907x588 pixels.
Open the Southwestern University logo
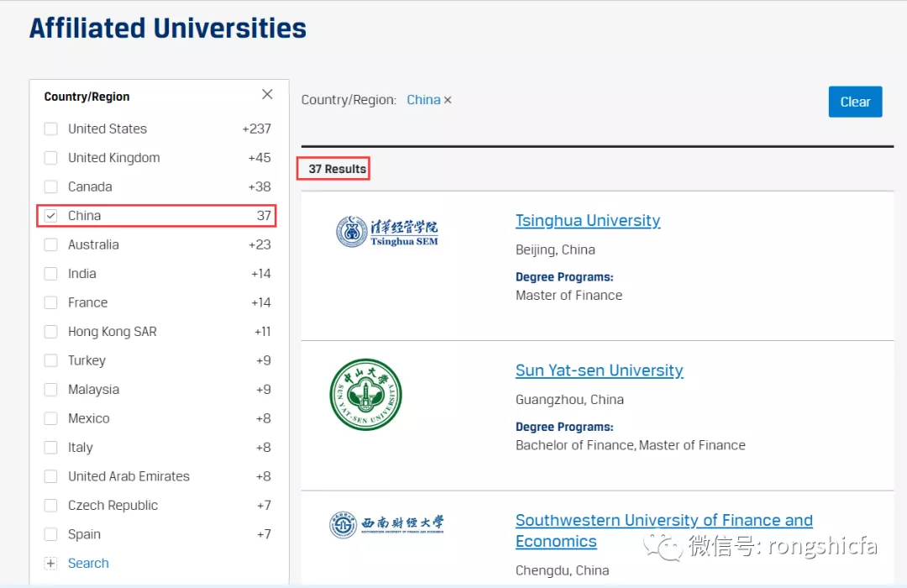[x=386, y=525]
